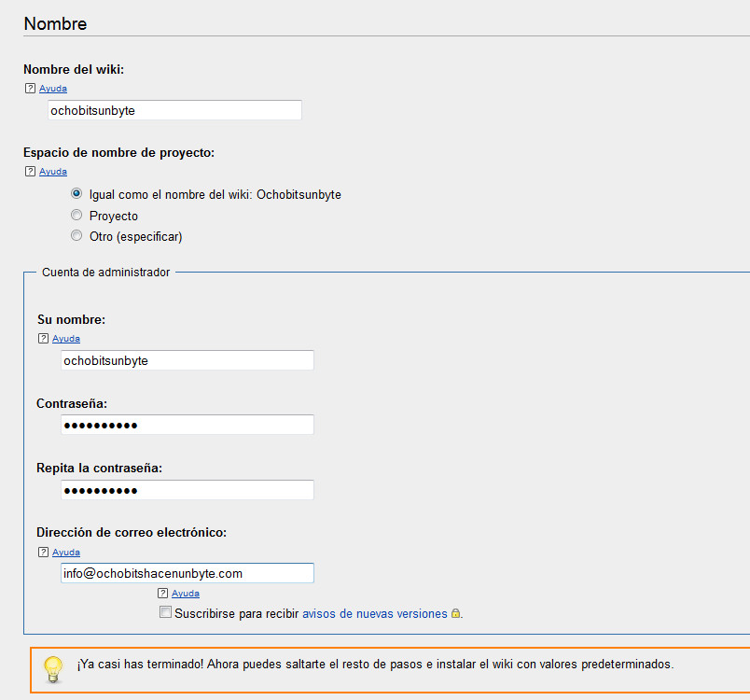Select 'Igual como el nombre del wiki' radio
This screenshot has height=700, width=750.
76,193
